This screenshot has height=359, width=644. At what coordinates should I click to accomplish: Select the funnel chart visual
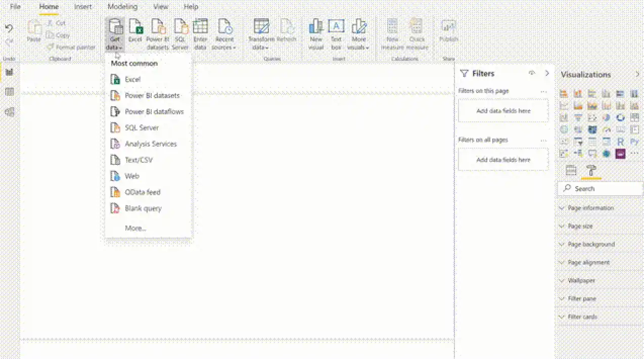tap(578, 117)
